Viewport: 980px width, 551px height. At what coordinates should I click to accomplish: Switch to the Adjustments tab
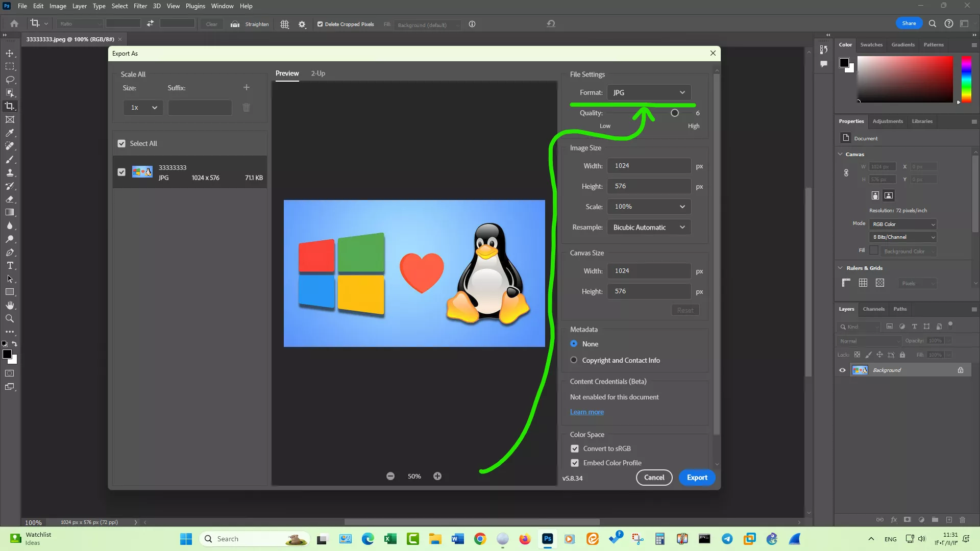[888, 121]
